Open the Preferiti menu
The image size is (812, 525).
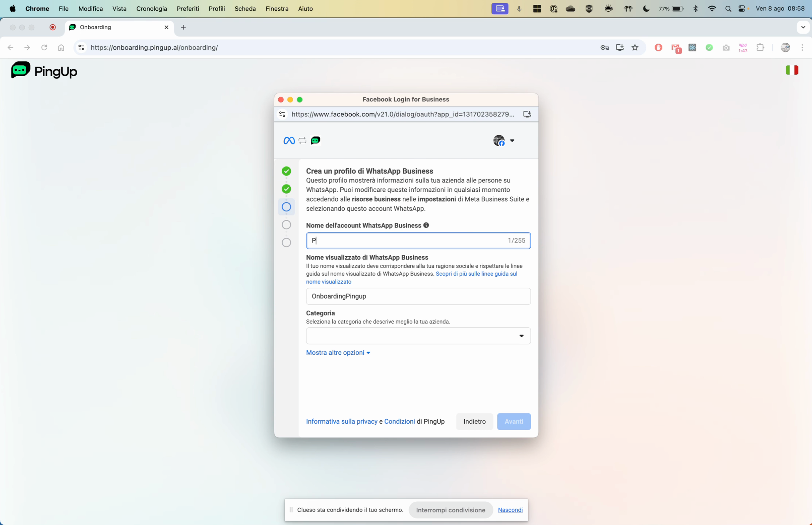(x=188, y=8)
